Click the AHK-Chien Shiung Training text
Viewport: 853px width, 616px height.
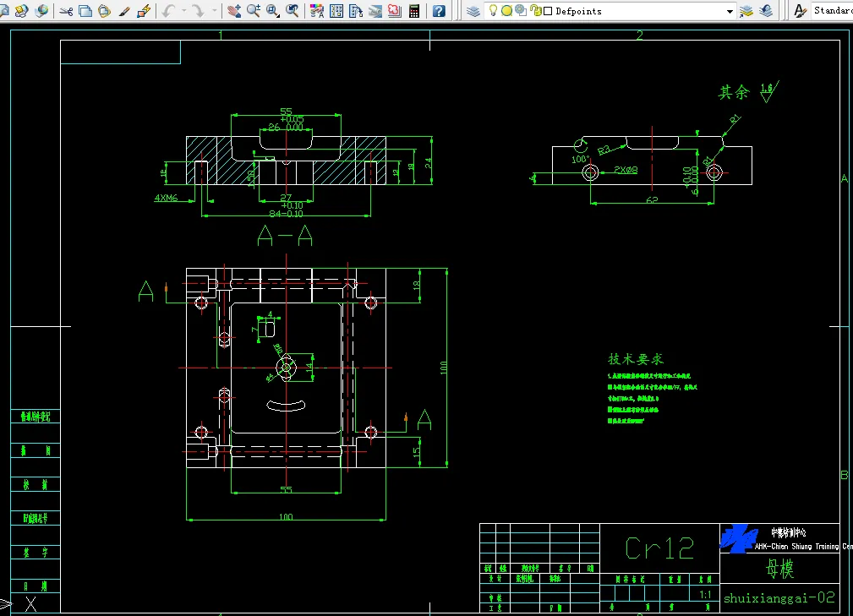click(803, 547)
